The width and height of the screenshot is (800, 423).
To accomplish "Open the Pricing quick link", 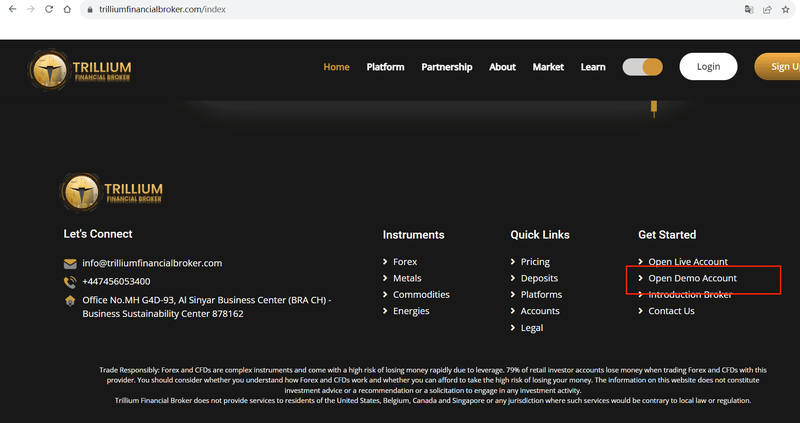I will tap(535, 262).
